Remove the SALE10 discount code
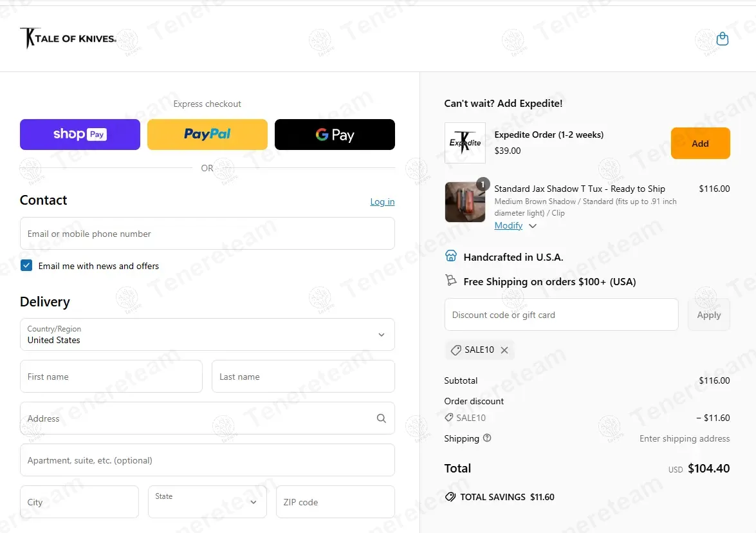The height and width of the screenshot is (533, 756). [x=504, y=350]
